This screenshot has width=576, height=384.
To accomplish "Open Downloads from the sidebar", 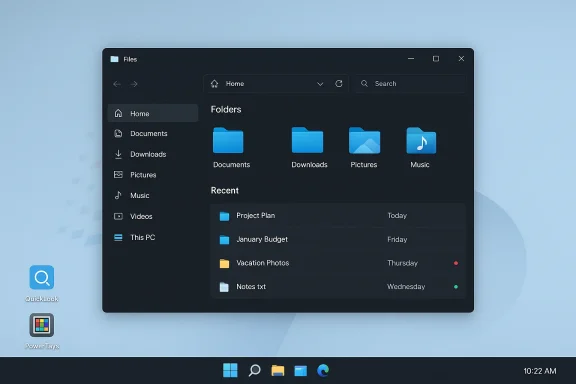I will [153, 154].
